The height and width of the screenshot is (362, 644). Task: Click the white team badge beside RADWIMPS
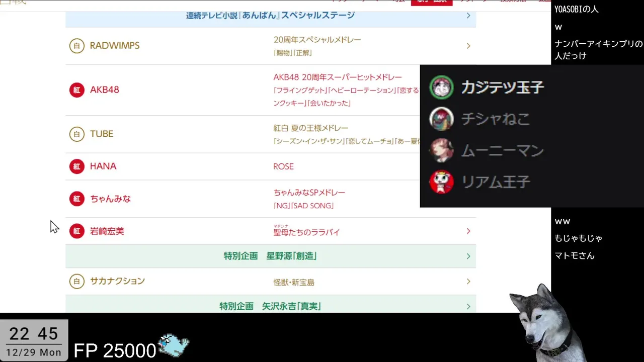pyautogui.click(x=76, y=46)
